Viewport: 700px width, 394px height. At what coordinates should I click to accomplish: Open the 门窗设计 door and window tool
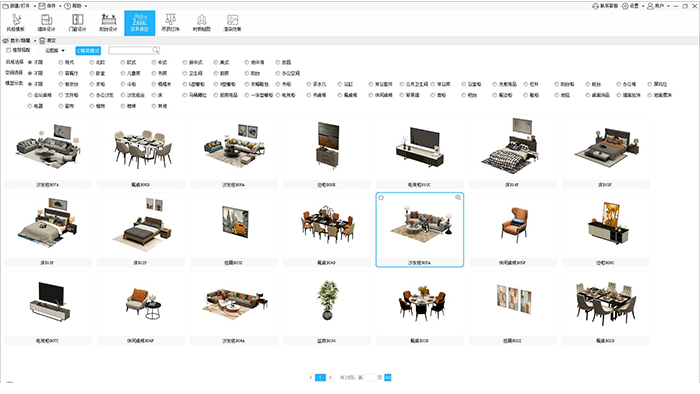[78, 22]
